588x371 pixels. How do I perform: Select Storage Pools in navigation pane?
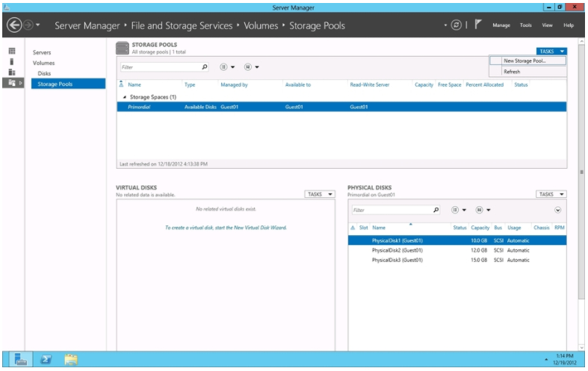tap(68, 84)
